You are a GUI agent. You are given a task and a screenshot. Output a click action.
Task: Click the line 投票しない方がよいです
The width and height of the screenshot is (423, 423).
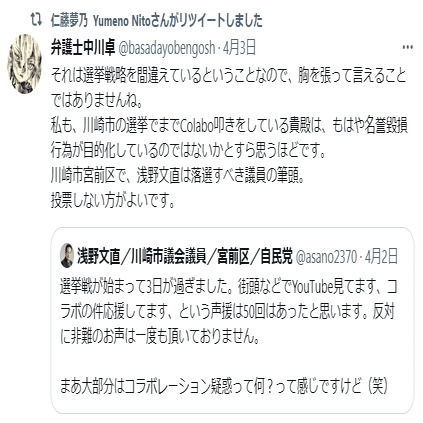(x=113, y=201)
